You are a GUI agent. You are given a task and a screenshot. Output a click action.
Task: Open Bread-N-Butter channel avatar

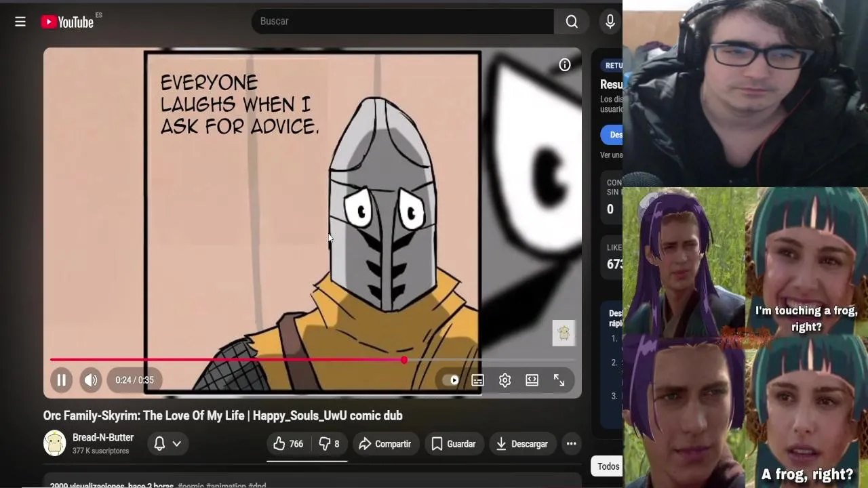tap(55, 443)
